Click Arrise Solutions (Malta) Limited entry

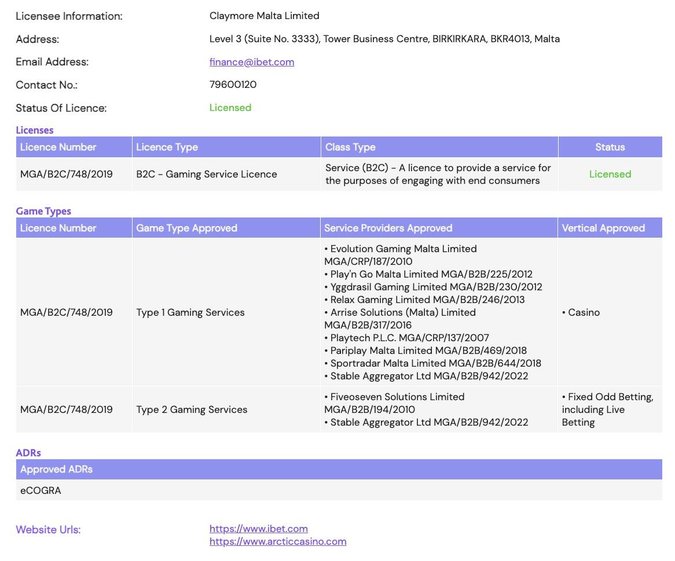[x=400, y=319]
